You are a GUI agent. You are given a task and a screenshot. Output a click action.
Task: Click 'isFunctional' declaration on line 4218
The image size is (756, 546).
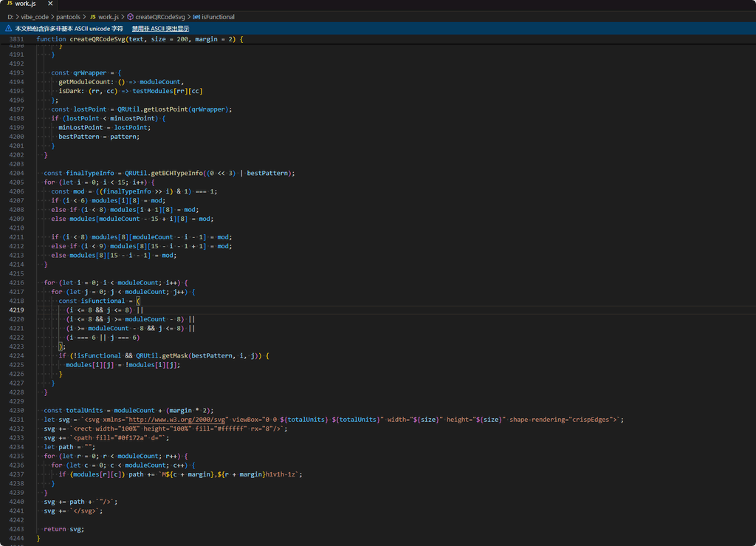(x=103, y=301)
